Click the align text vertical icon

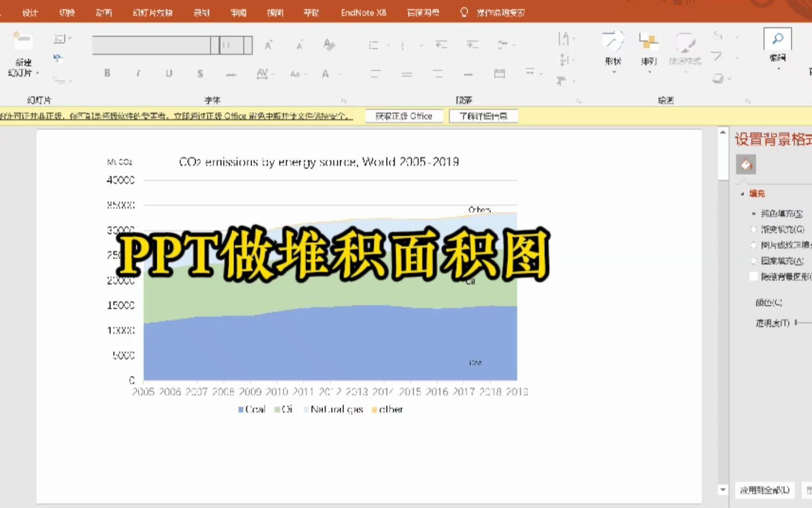pos(566,60)
